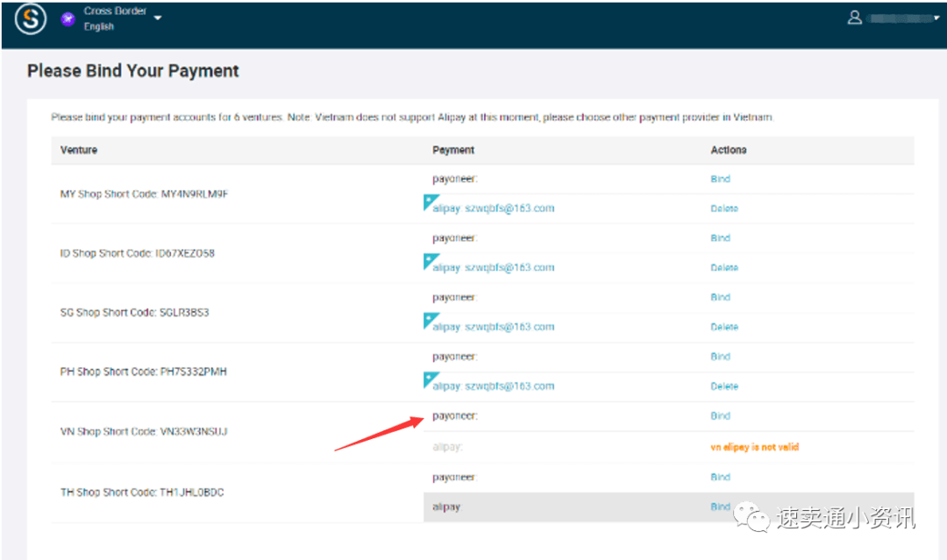Screen dimensions: 947x560
Task: Click the note about Vietnam Alipay support
Action: 412,117
